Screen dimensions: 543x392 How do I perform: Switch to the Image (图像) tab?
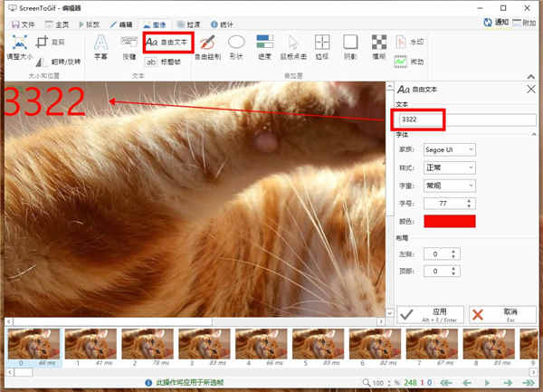coord(155,24)
